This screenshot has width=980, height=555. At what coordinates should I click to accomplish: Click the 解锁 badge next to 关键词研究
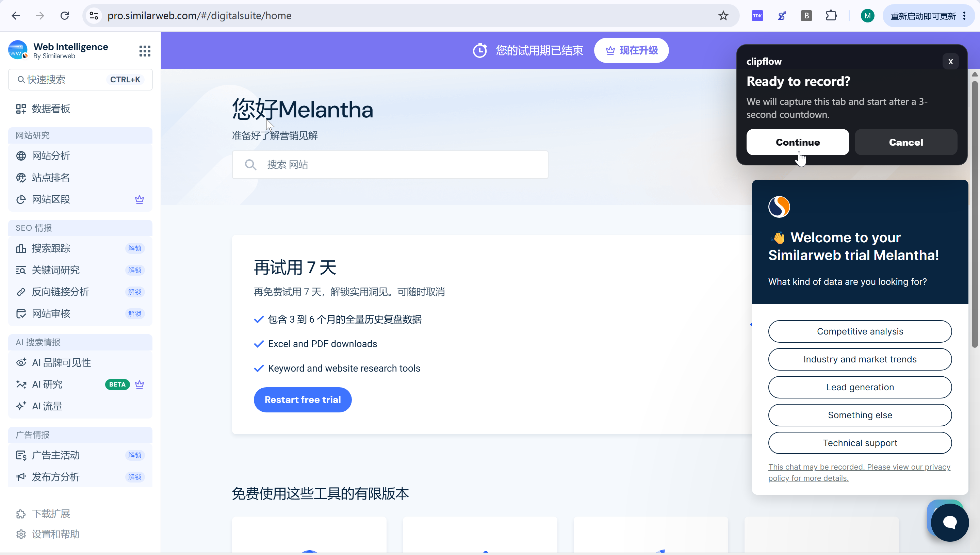135,270
